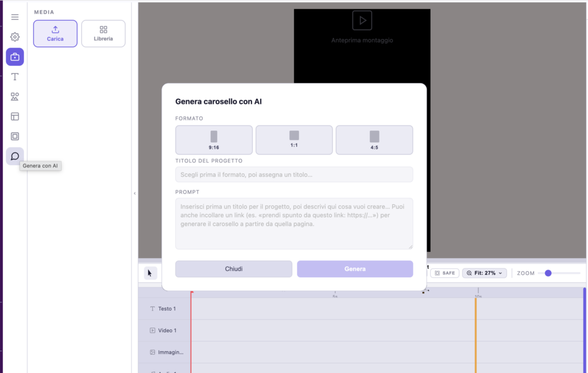Select the Immagin... track
The height and width of the screenshot is (373, 588).
(165, 352)
